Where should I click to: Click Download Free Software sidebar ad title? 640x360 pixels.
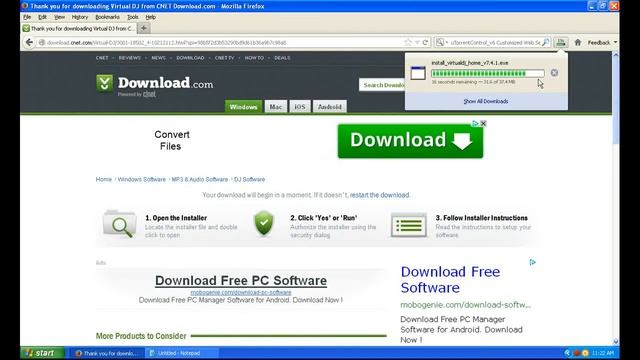coord(450,280)
